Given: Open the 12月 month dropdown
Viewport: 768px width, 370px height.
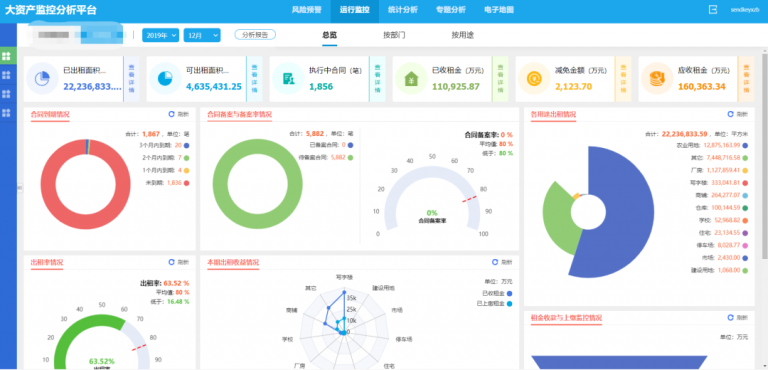Looking at the screenshot, I should 202,35.
